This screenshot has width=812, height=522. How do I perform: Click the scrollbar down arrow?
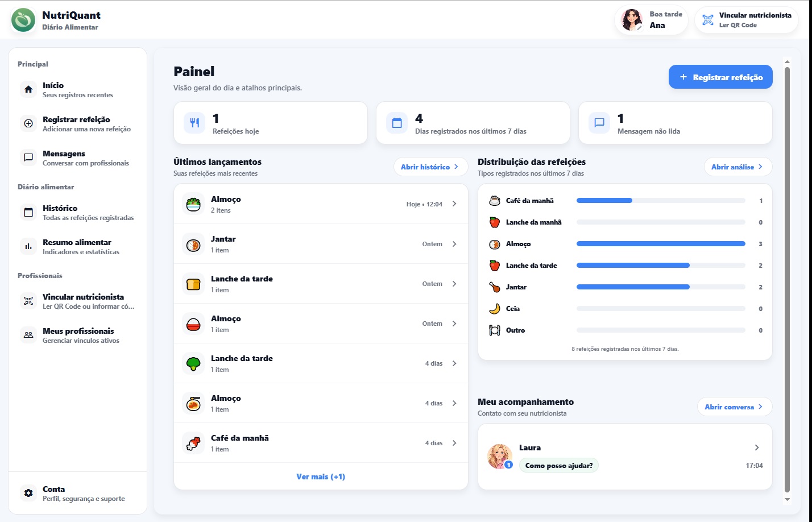pos(787,499)
